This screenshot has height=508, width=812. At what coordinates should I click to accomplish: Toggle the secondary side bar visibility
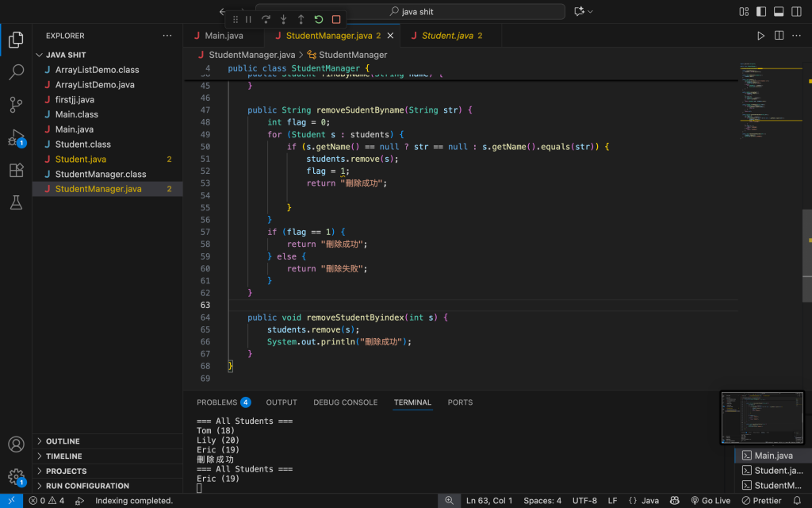coord(796,12)
